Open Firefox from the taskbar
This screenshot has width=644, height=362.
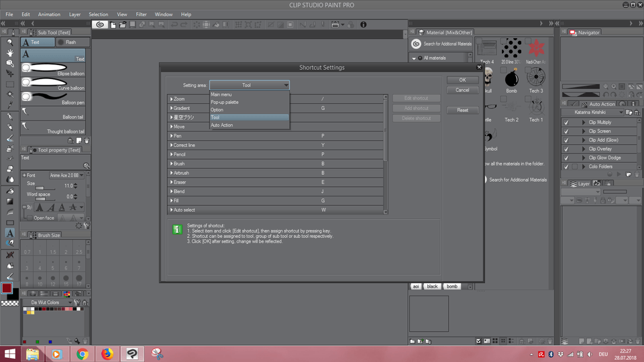point(107,354)
